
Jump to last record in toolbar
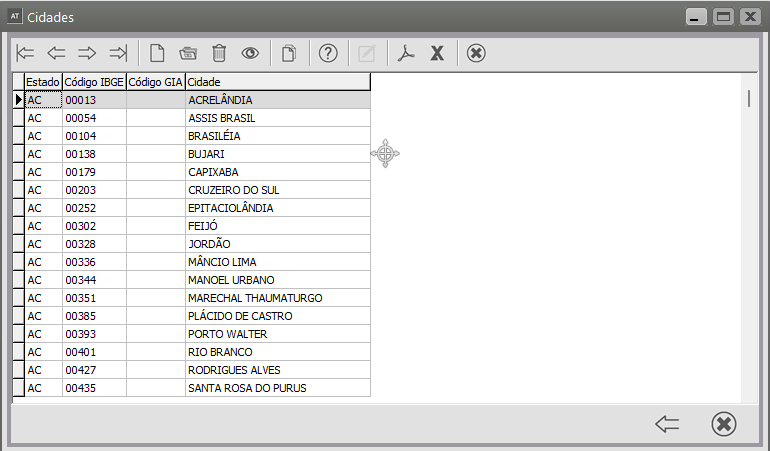coord(118,53)
